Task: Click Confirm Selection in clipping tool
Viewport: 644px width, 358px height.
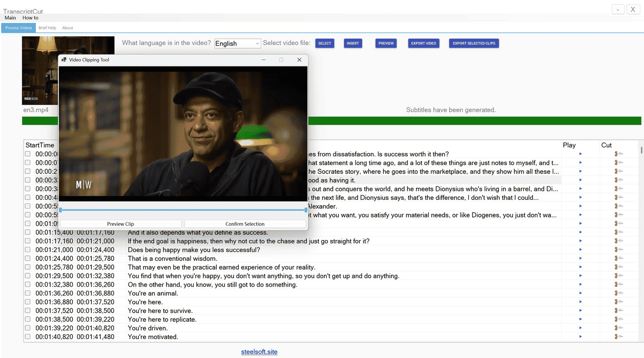Action: pyautogui.click(x=245, y=224)
